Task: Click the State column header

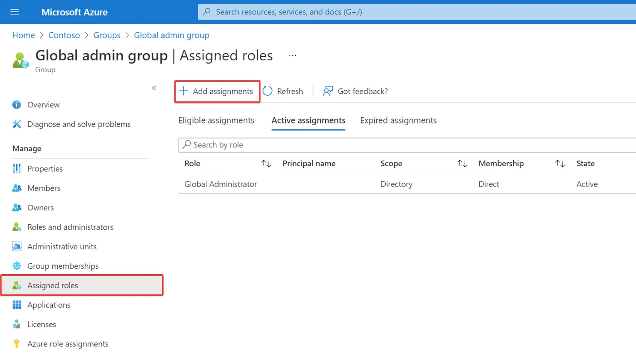Action: tap(586, 164)
